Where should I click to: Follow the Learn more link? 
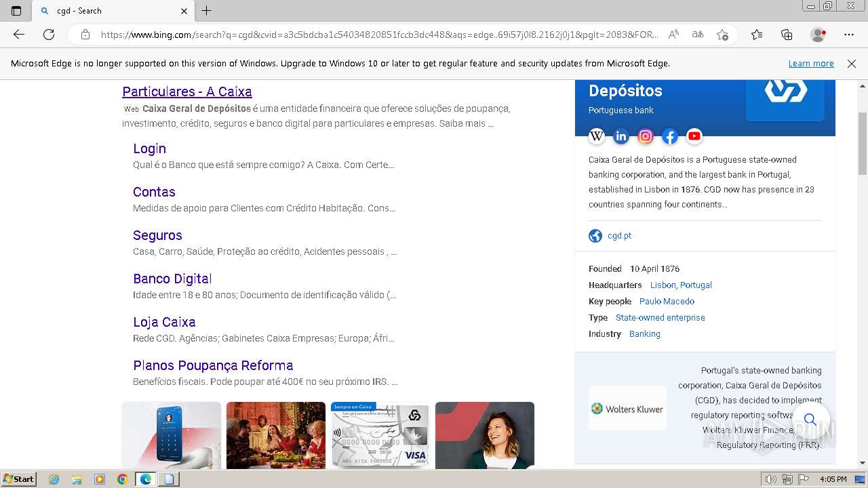811,64
